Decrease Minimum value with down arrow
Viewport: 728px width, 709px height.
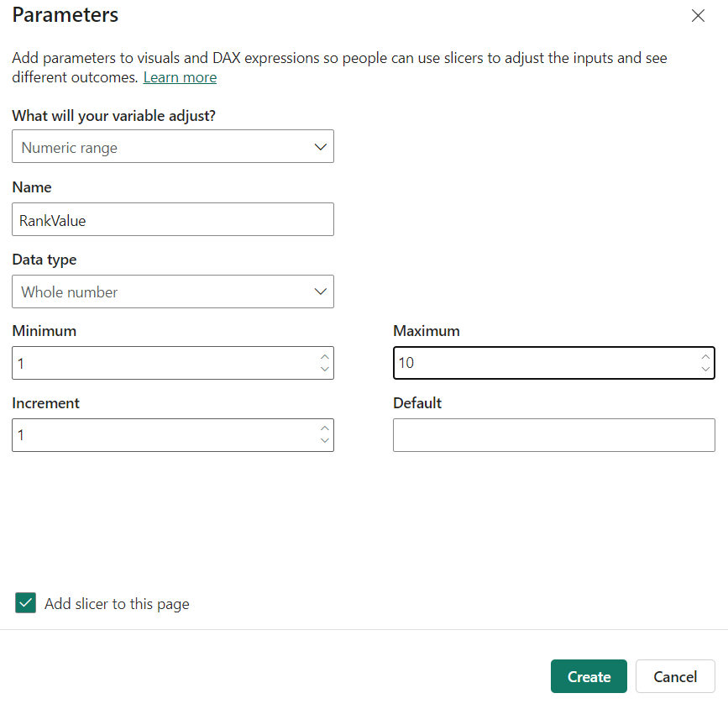pos(325,369)
